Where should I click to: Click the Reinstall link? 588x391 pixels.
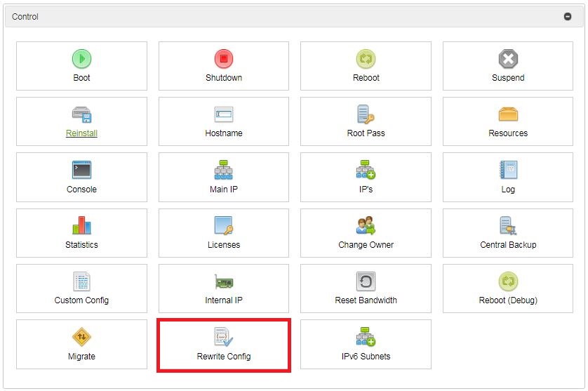tap(81, 133)
